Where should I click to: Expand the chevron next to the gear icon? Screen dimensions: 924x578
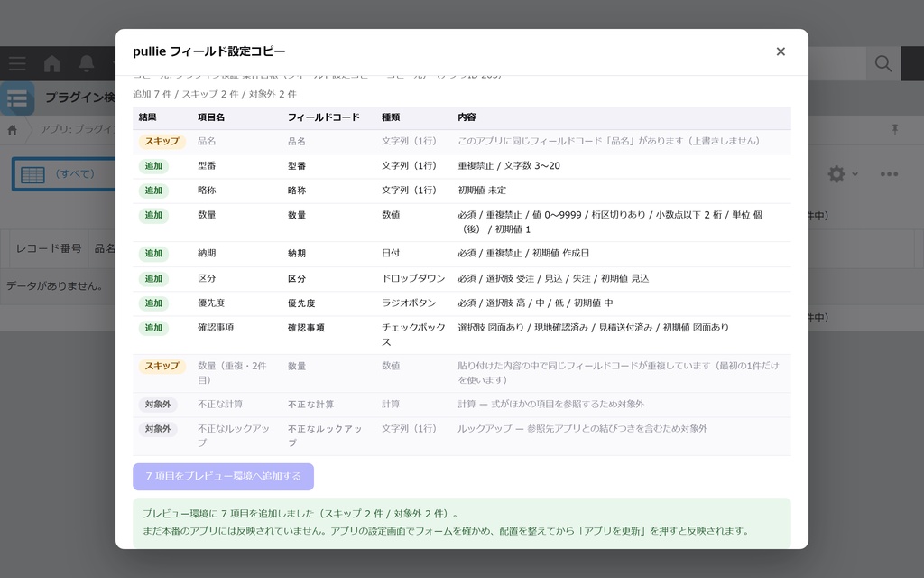point(855,174)
